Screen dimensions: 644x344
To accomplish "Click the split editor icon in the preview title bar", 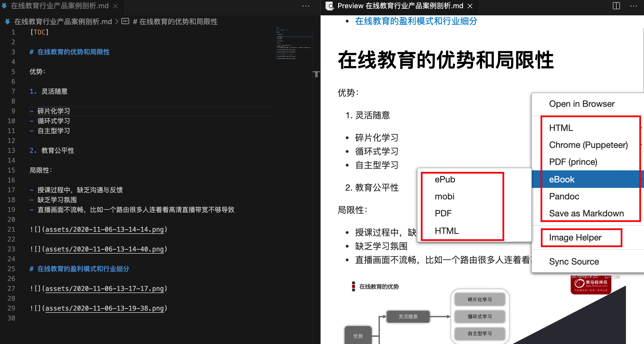I will point(616,5).
